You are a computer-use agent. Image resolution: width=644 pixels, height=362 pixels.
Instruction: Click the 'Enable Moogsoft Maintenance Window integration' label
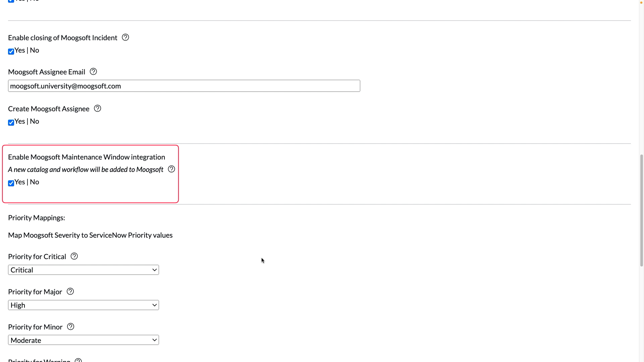tap(87, 157)
